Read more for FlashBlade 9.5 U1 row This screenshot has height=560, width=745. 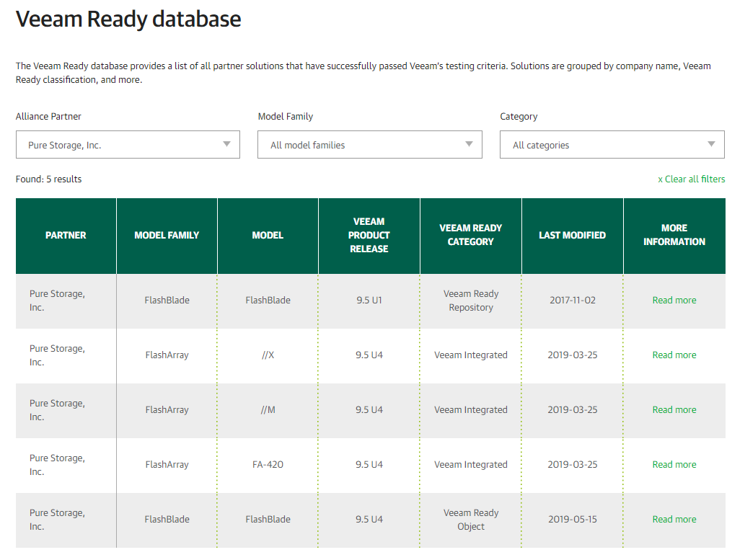(674, 301)
